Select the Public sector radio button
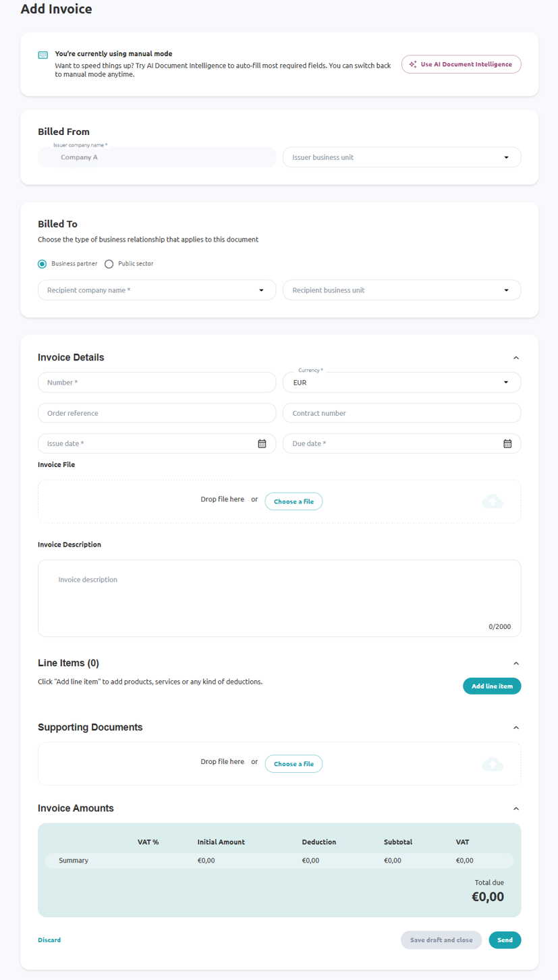Image resolution: width=558 pixels, height=980 pixels. (109, 264)
